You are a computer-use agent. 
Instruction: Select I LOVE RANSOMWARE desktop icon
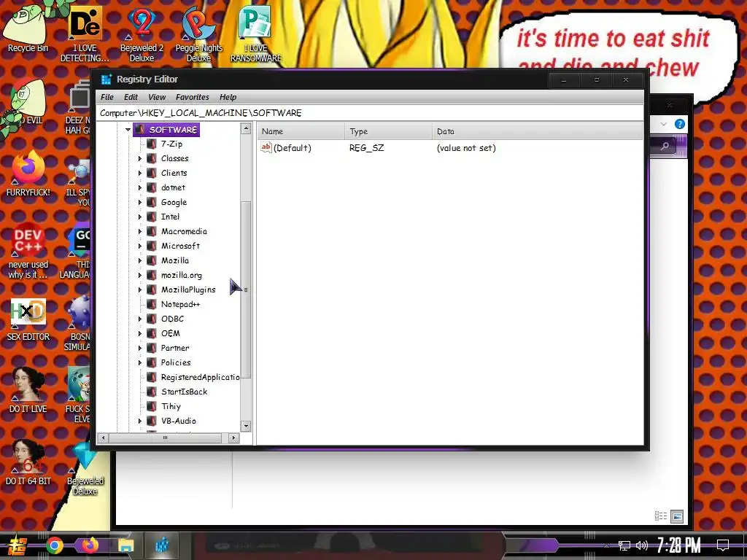click(256, 34)
